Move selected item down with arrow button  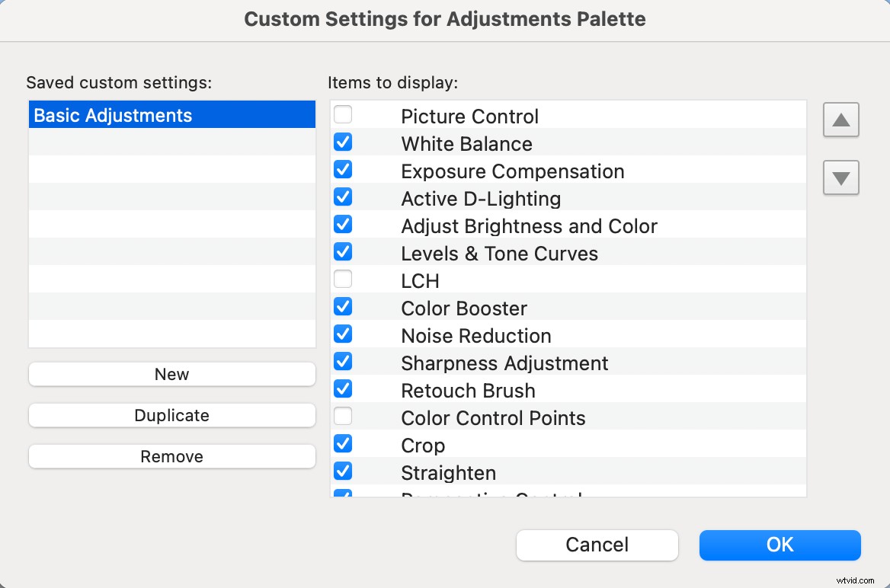click(840, 177)
